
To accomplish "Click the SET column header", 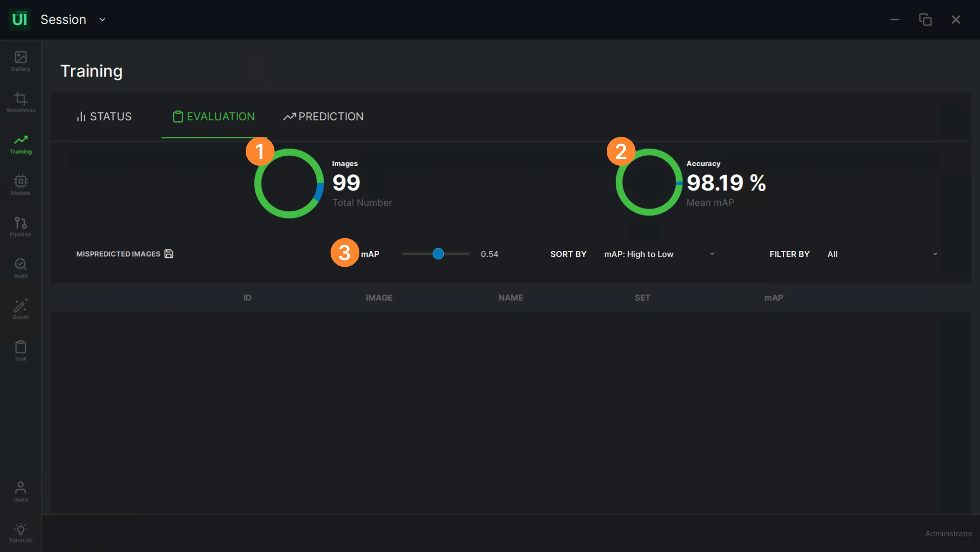I will [x=642, y=298].
